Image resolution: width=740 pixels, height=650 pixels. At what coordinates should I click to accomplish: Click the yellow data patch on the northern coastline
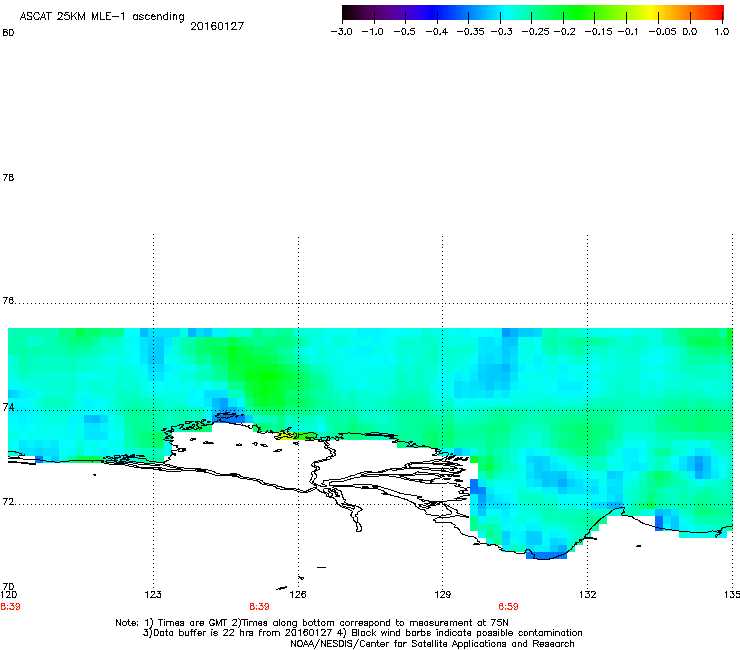tap(286, 435)
